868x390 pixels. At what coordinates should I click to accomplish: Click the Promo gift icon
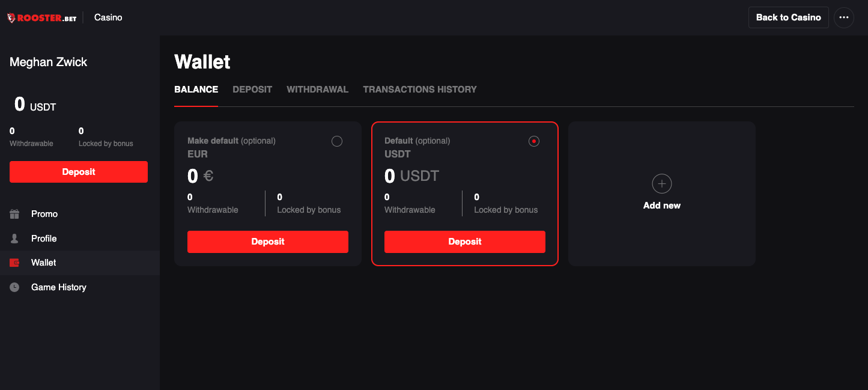click(x=14, y=214)
